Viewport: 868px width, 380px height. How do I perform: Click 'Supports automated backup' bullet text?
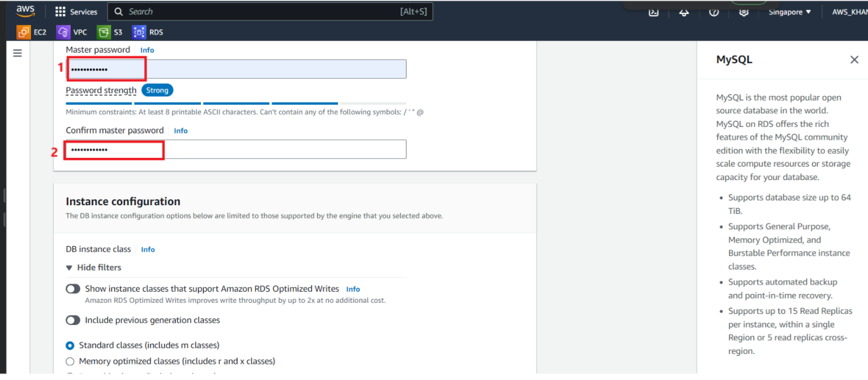pos(783,289)
